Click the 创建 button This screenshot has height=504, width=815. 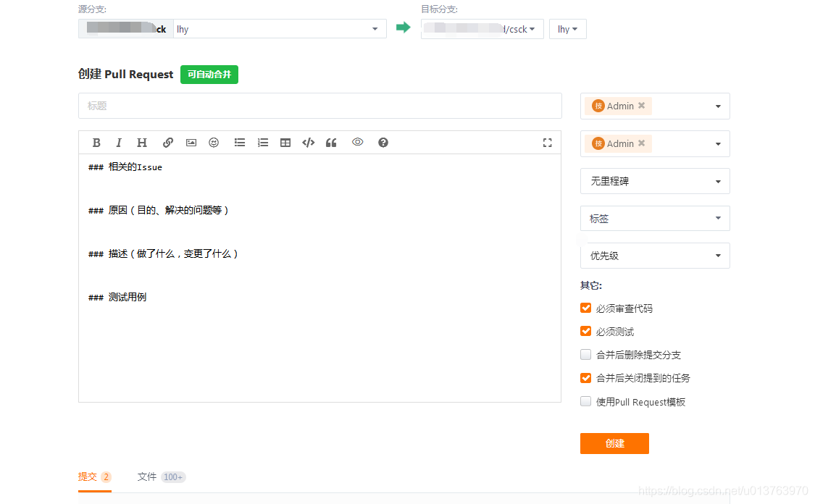point(614,444)
